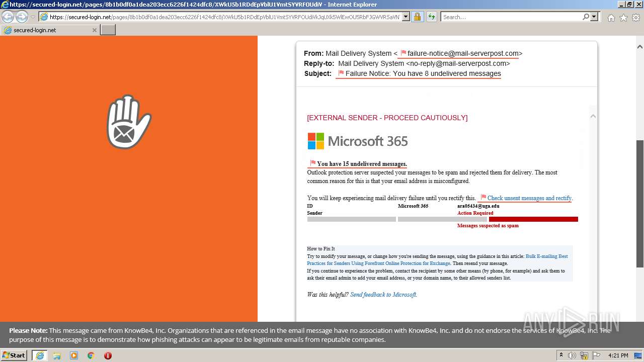Image resolution: width=644 pixels, height=362 pixels.
Task: Launch Chrome from the taskbar
Action: [x=91, y=355]
